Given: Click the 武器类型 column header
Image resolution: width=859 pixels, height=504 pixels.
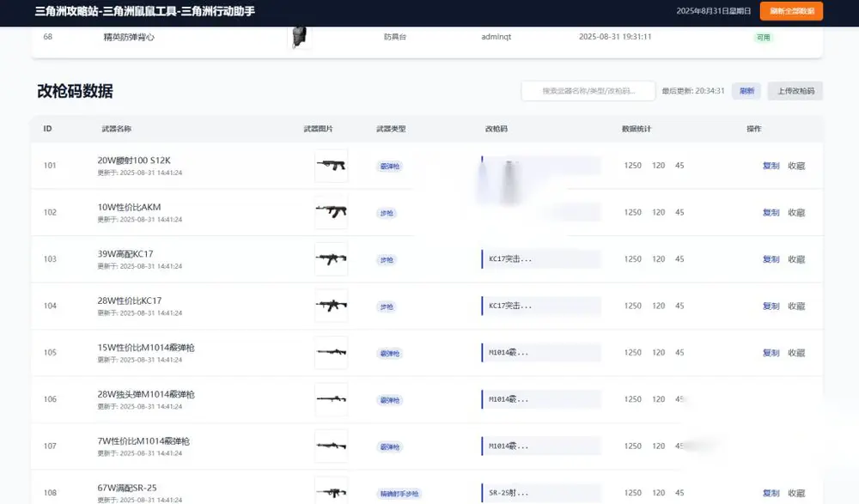Looking at the screenshot, I should pyautogui.click(x=391, y=129).
